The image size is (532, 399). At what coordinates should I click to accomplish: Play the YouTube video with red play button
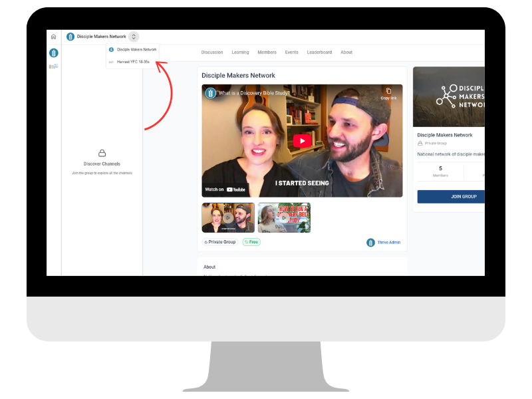click(302, 141)
